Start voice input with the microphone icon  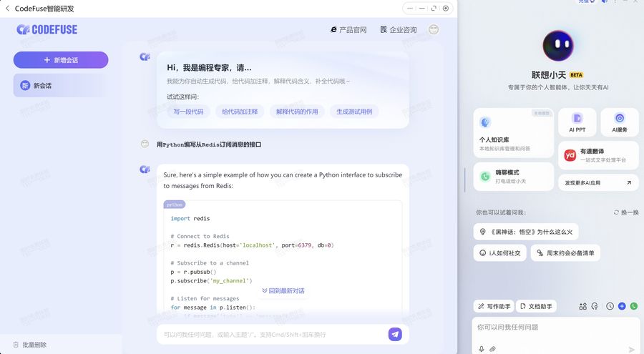coord(482,349)
